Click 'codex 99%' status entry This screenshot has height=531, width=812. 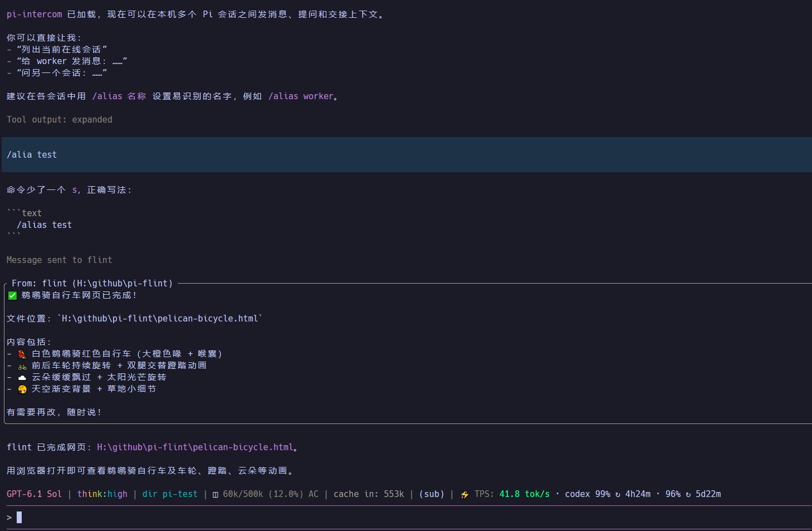[588, 494]
